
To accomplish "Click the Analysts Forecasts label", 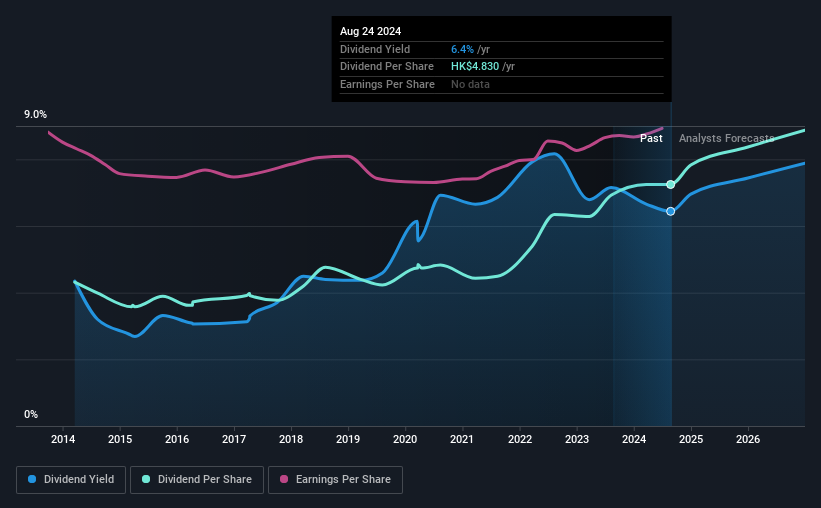I will pos(727,138).
